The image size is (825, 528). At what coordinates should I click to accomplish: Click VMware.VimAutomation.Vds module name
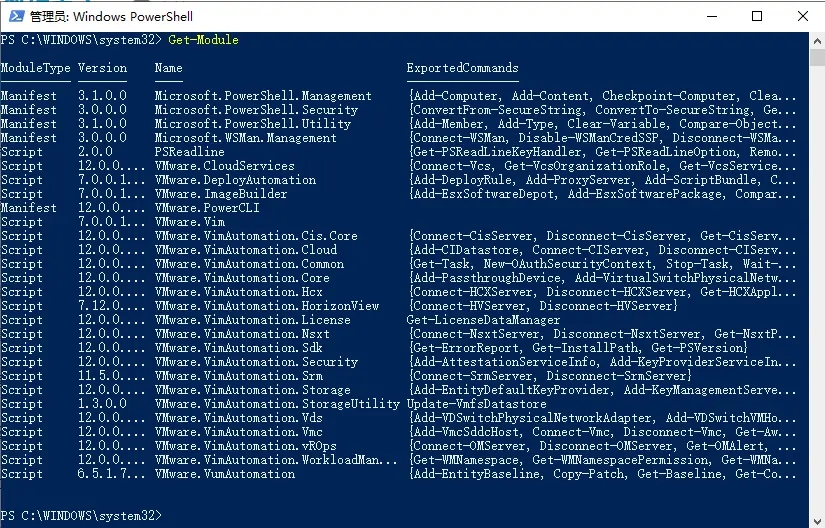(x=239, y=418)
